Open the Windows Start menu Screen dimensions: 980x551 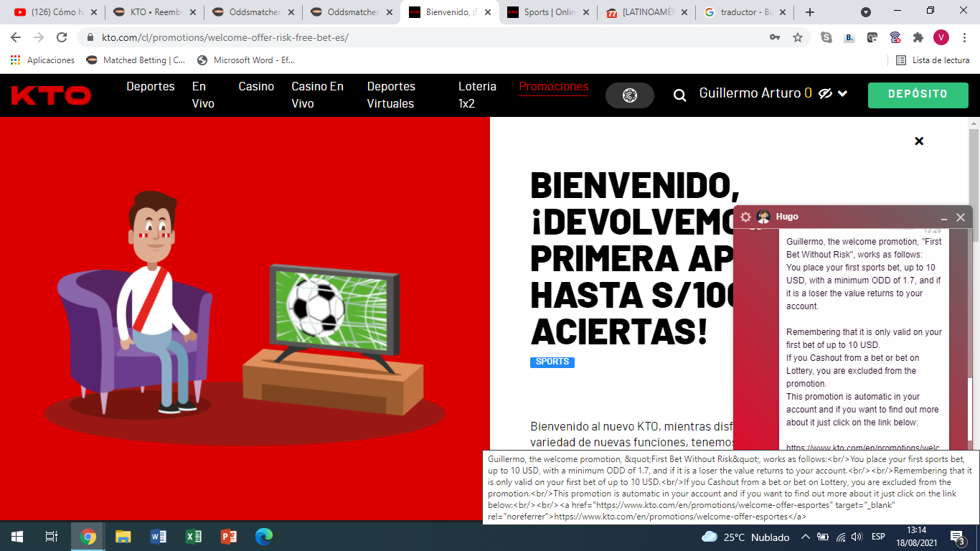coord(17,537)
